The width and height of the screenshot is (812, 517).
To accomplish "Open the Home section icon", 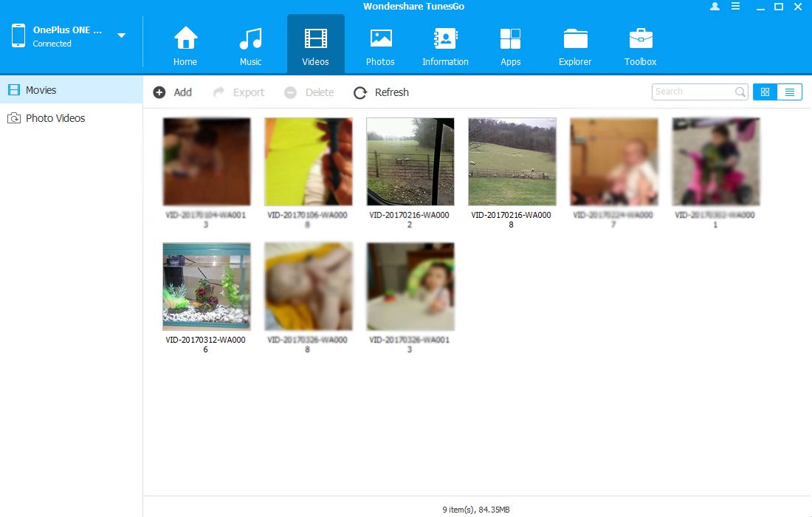I will [x=185, y=39].
